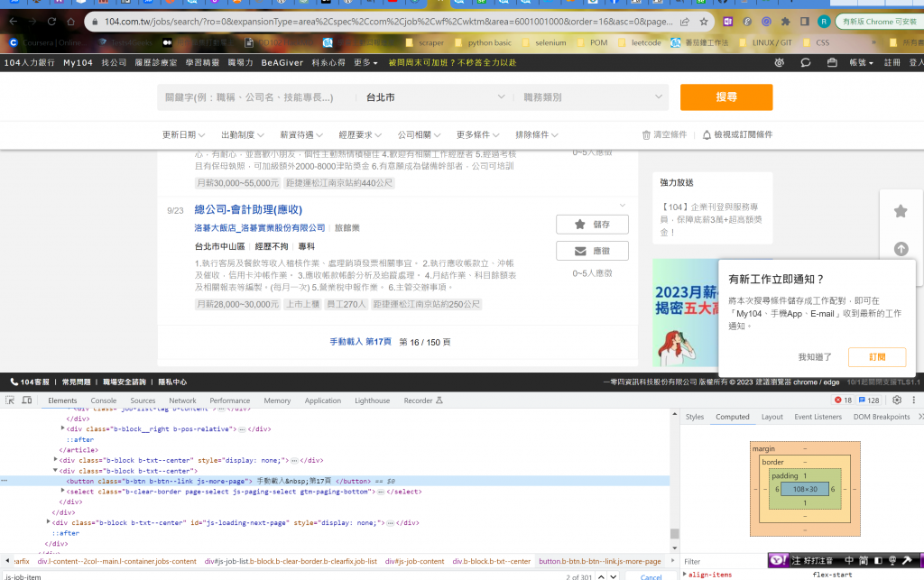924x580 pixels.
Task: Bookmark this page with the star icon
Action: click(x=704, y=22)
